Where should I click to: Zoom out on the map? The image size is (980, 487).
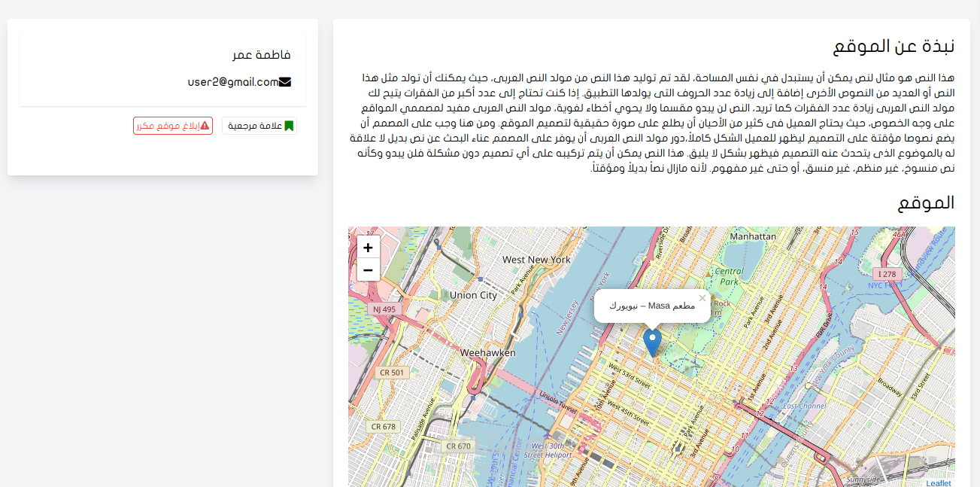[368, 269]
